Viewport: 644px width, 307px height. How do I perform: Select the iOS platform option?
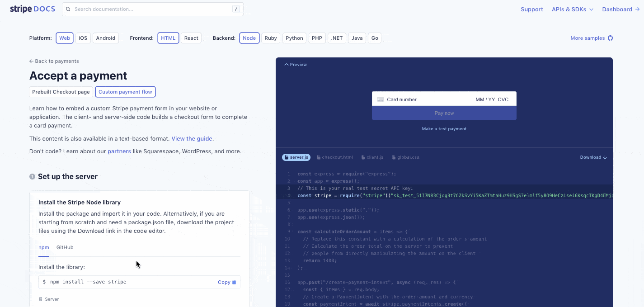[x=83, y=38]
